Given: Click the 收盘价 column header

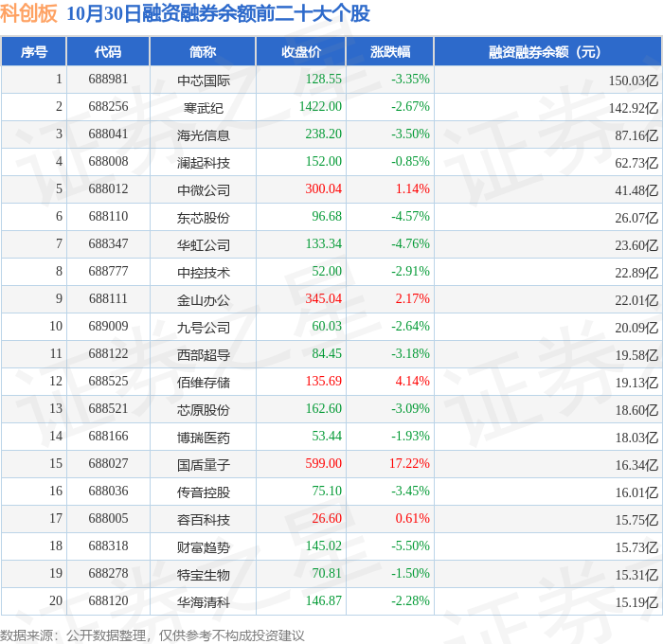Looking at the screenshot, I should pyautogui.click(x=301, y=51).
